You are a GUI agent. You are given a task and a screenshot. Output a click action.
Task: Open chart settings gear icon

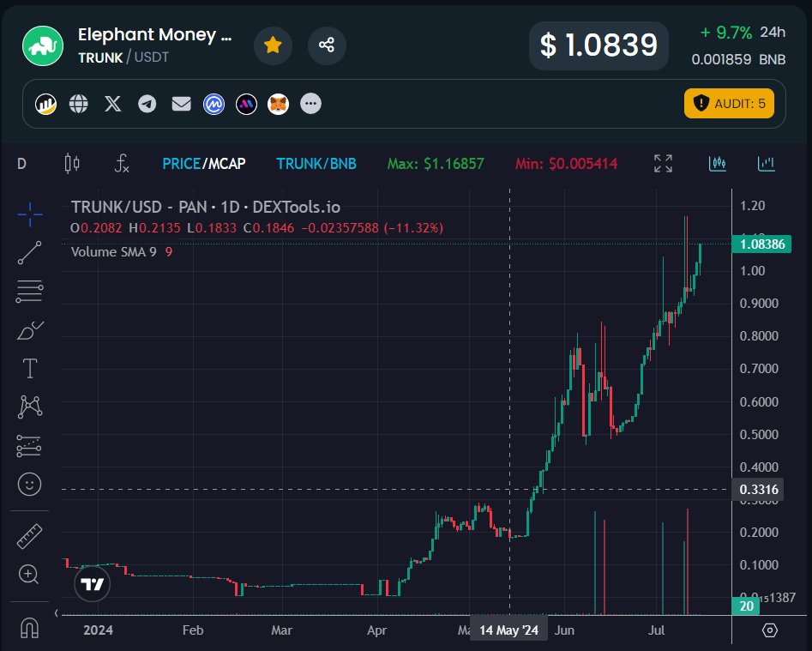tap(769, 630)
